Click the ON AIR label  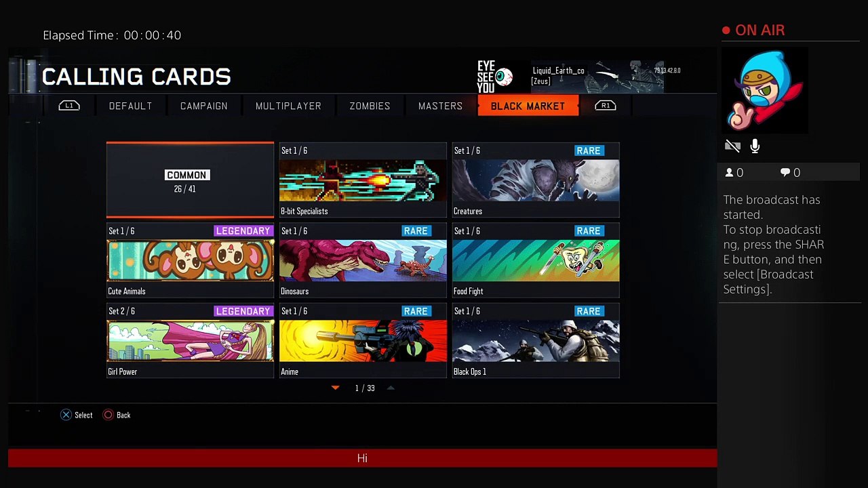point(760,30)
